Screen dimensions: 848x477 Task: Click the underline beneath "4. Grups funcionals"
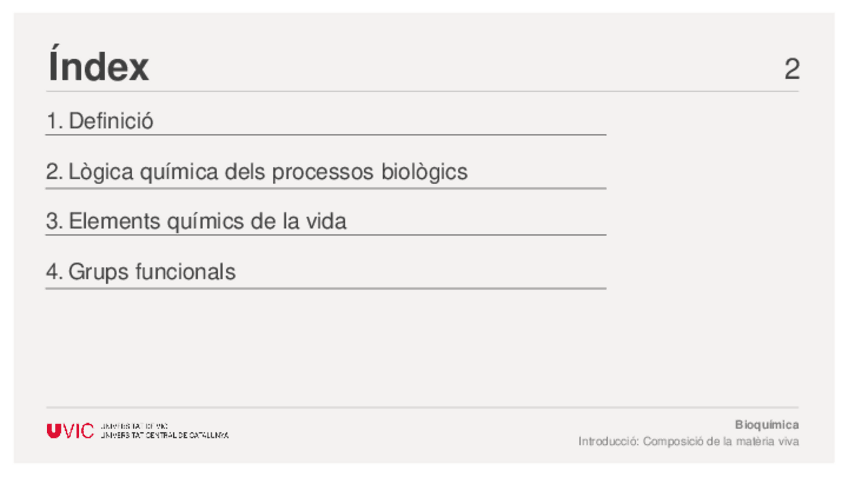325,288
